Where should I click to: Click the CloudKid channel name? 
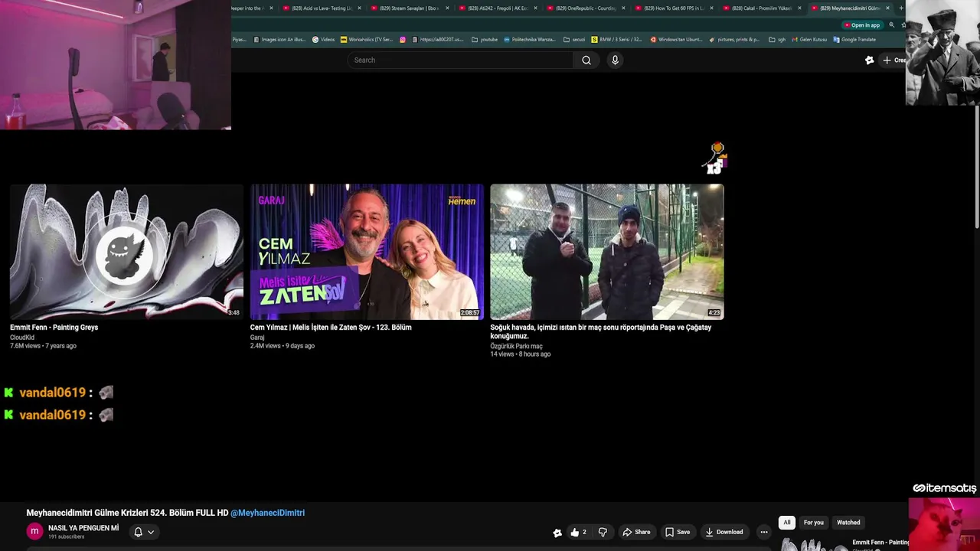tap(22, 337)
